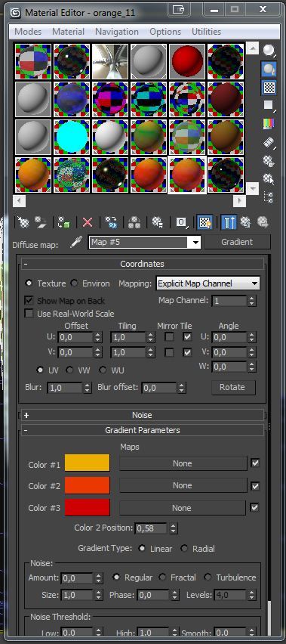Click sample slots scroll down arrow
The width and height of the screenshot is (286, 644).
click(x=252, y=189)
